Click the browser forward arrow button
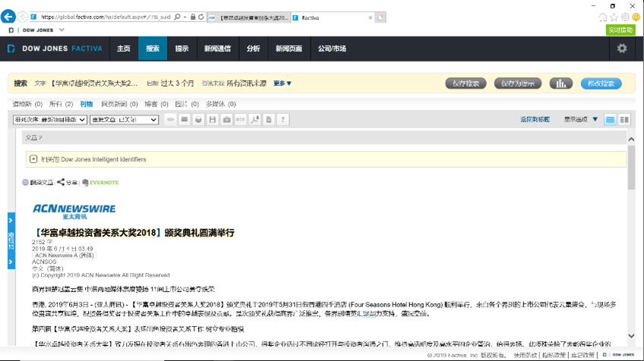Viewport: 644px width, 361px height. (23, 17)
